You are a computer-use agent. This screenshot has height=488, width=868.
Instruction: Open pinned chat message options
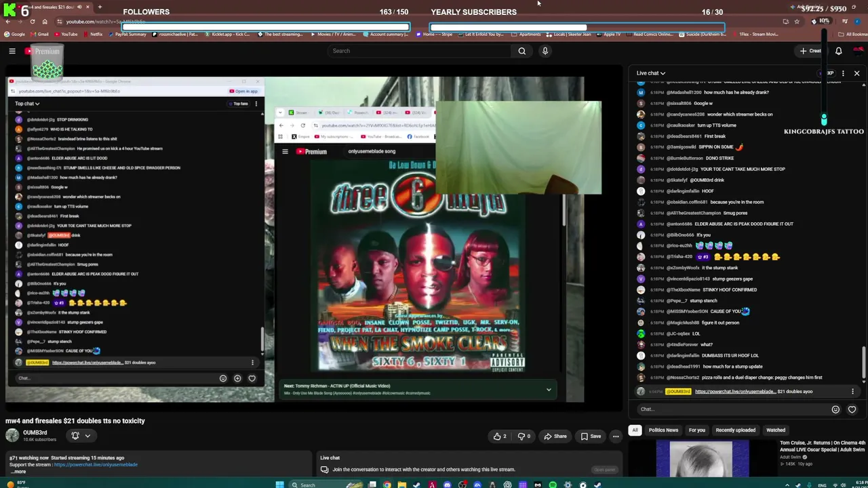[852, 392]
